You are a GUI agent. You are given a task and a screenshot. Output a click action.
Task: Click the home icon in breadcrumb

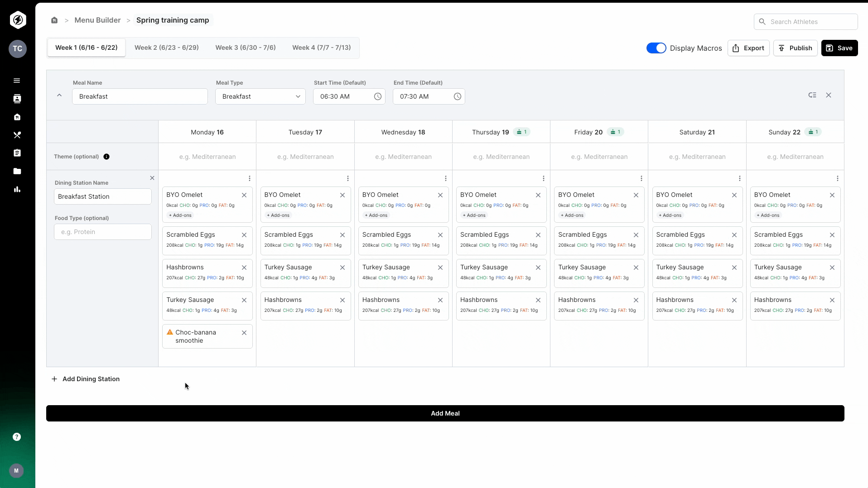point(54,20)
